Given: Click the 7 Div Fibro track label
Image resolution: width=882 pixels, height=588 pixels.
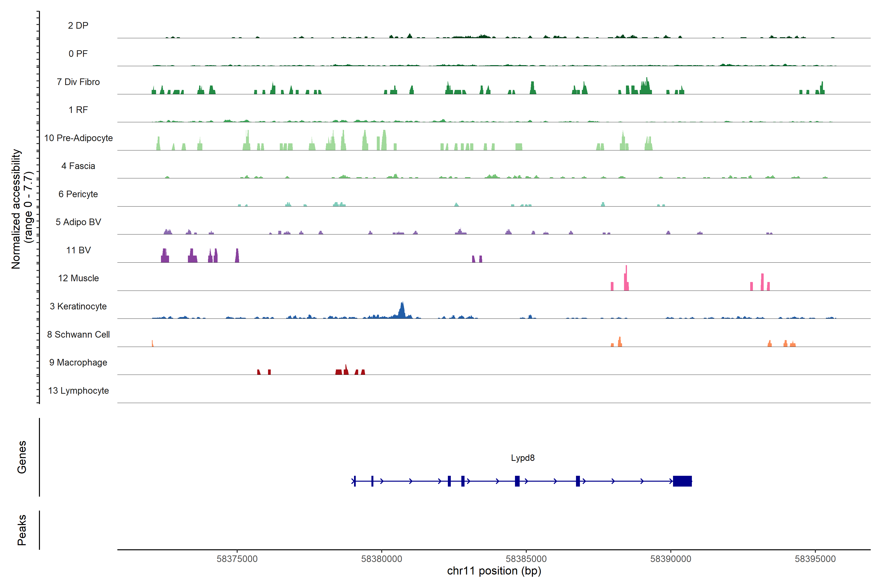Looking at the screenshot, I should tap(78, 82).
